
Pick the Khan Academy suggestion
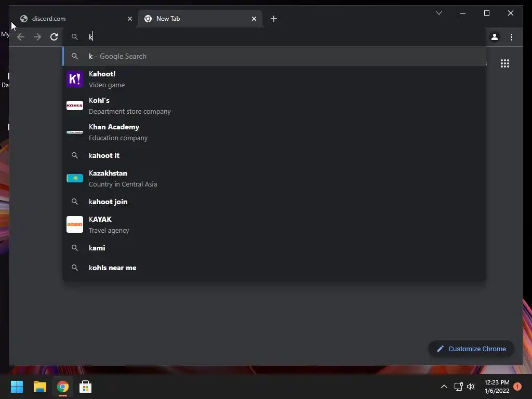(x=274, y=132)
